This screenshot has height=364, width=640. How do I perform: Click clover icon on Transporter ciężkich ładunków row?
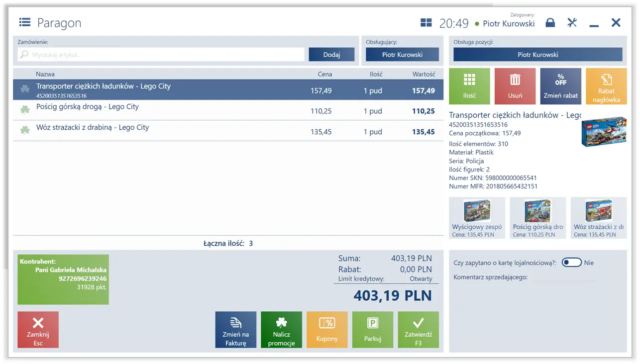24,89
